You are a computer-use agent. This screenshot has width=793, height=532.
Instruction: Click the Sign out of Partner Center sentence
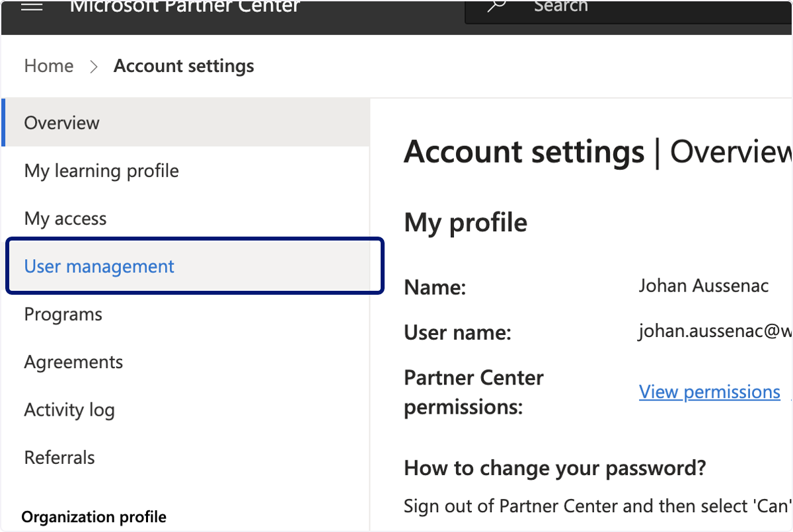(598, 507)
